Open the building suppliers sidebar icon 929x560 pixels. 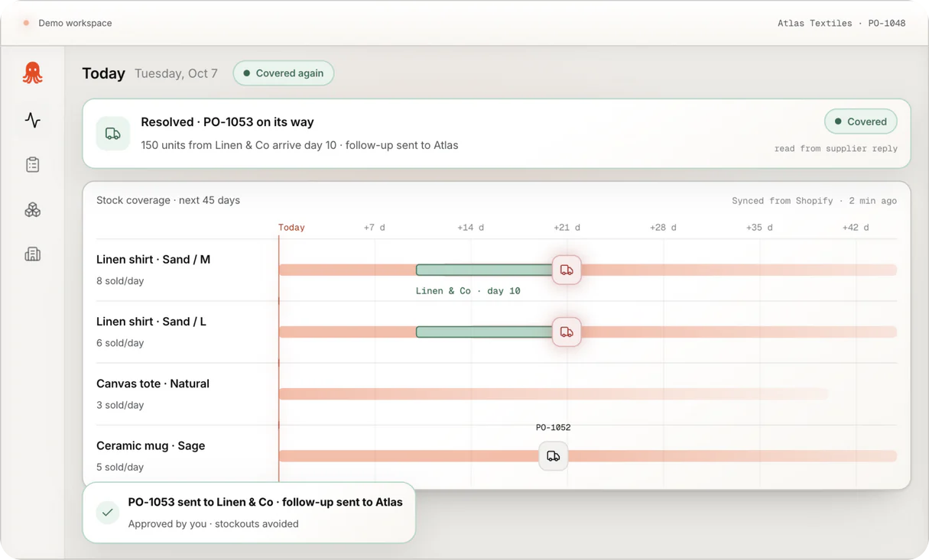click(x=32, y=254)
